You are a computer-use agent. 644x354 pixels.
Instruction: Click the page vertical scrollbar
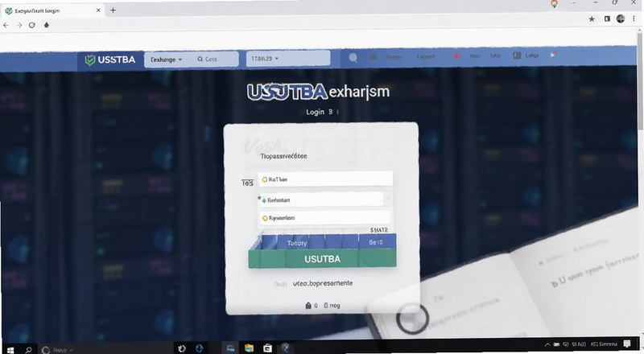coord(640,82)
